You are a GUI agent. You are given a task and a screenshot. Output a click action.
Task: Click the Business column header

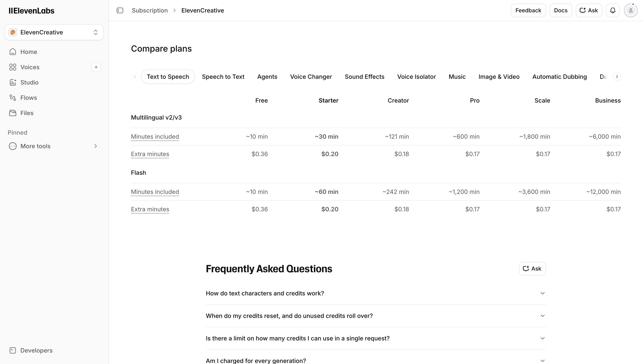[608, 101]
